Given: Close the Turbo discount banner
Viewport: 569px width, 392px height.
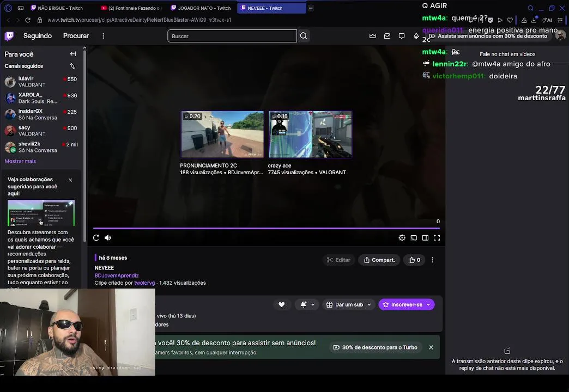Looking at the screenshot, I should tap(431, 347).
